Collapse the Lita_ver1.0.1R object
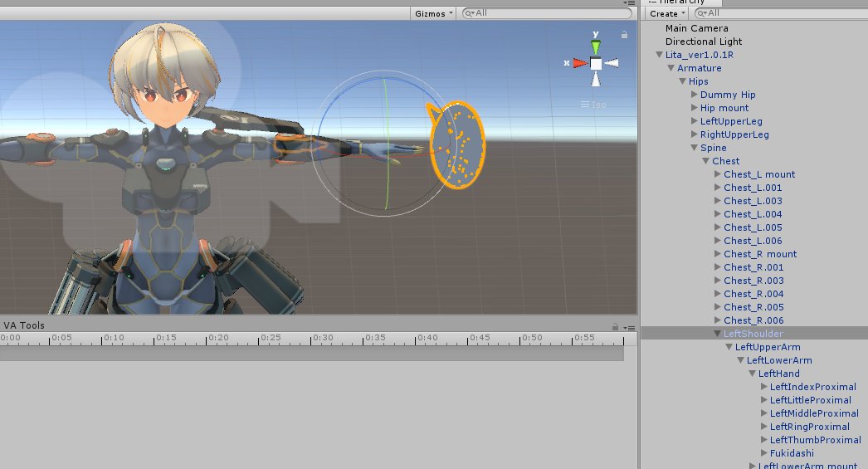Image resolution: width=868 pixels, height=469 pixels. pos(660,55)
